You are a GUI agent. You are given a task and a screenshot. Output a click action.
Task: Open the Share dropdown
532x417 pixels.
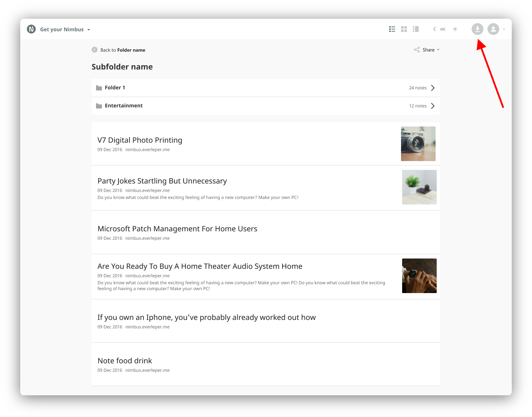(427, 50)
